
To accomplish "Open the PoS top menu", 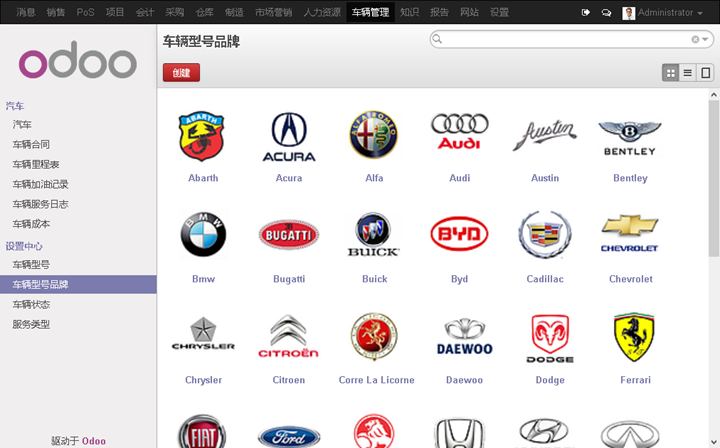I will pyautogui.click(x=85, y=12).
